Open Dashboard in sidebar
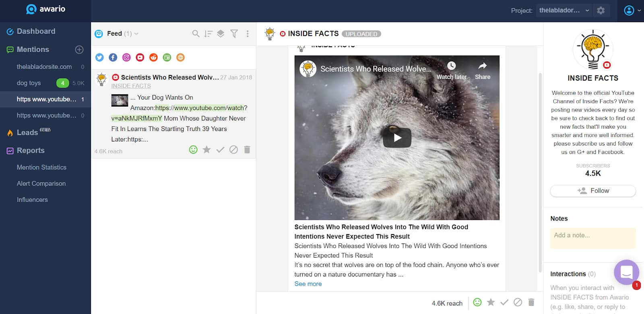This screenshot has height=314, width=644. click(x=36, y=31)
